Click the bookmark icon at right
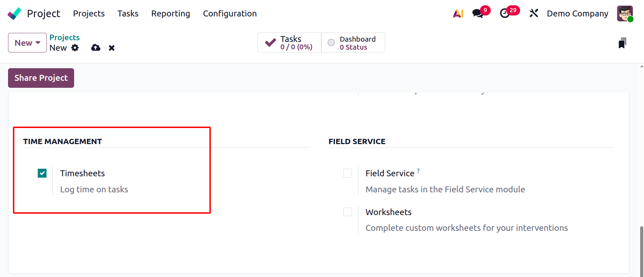The height and width of the screenshot is (277, 644). coord(622,43)
